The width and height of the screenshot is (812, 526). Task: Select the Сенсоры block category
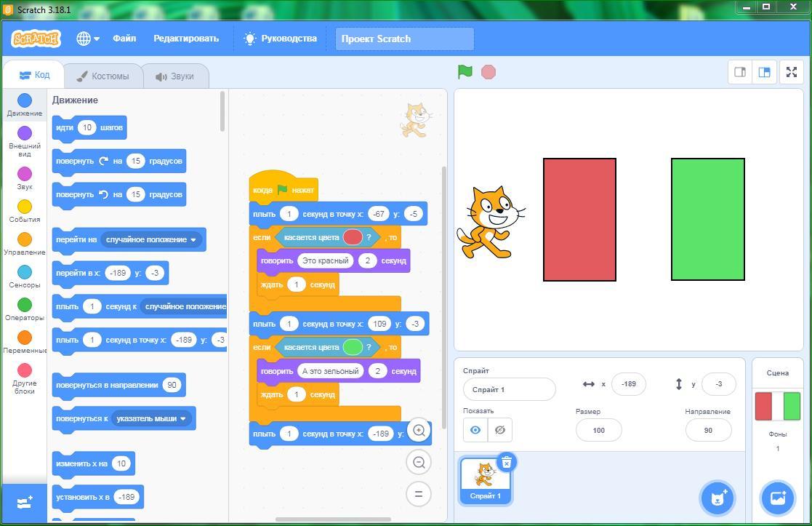coord(25,276)
